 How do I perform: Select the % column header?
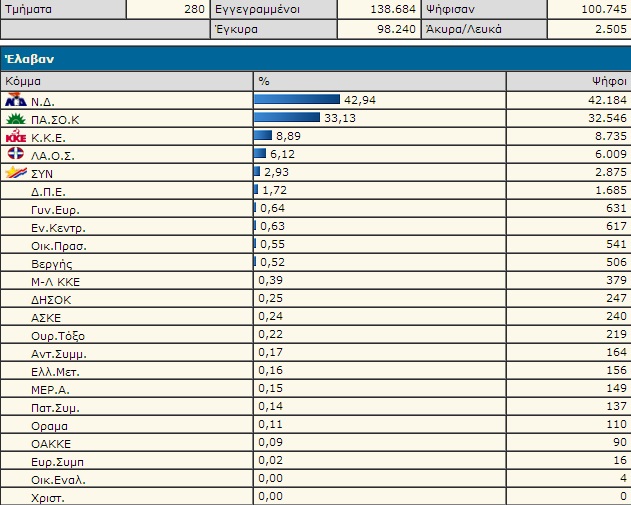coord(379,81)
